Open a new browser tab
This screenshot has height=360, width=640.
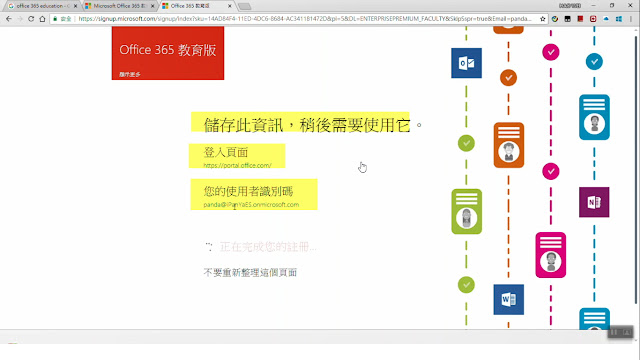244,6
